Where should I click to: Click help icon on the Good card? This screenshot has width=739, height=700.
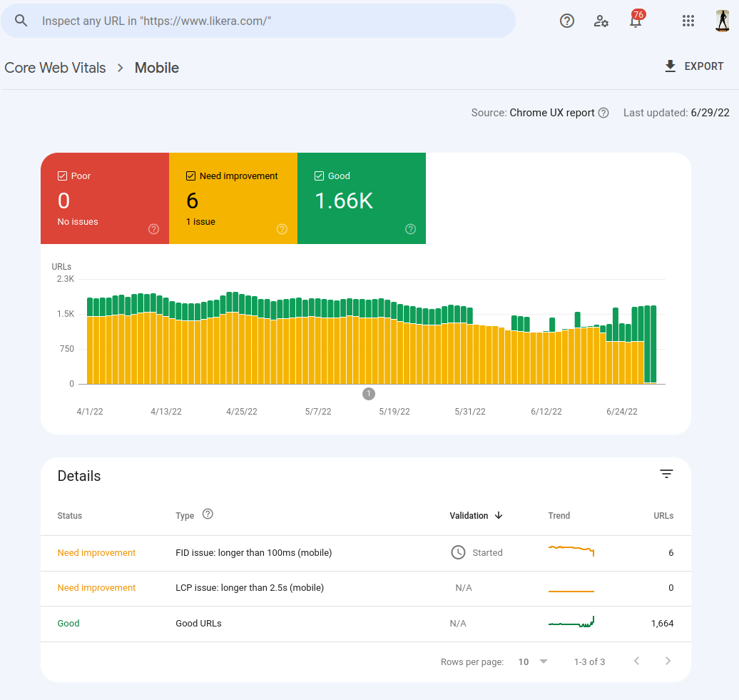(410, 229)
